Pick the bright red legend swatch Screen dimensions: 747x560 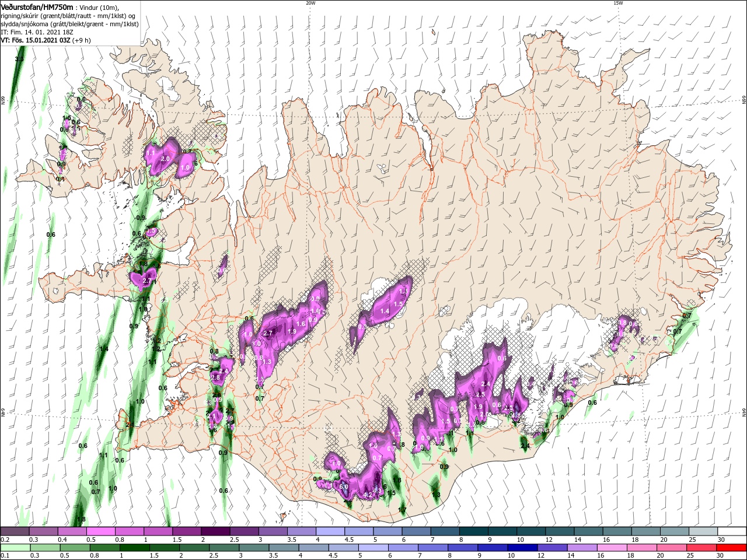pyautogui.click(x=732, y=548)
